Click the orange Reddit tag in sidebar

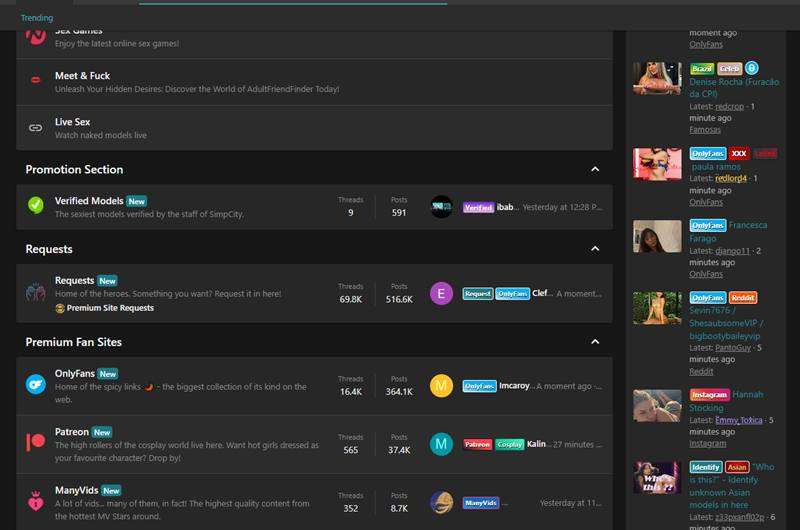coord(743,297)
